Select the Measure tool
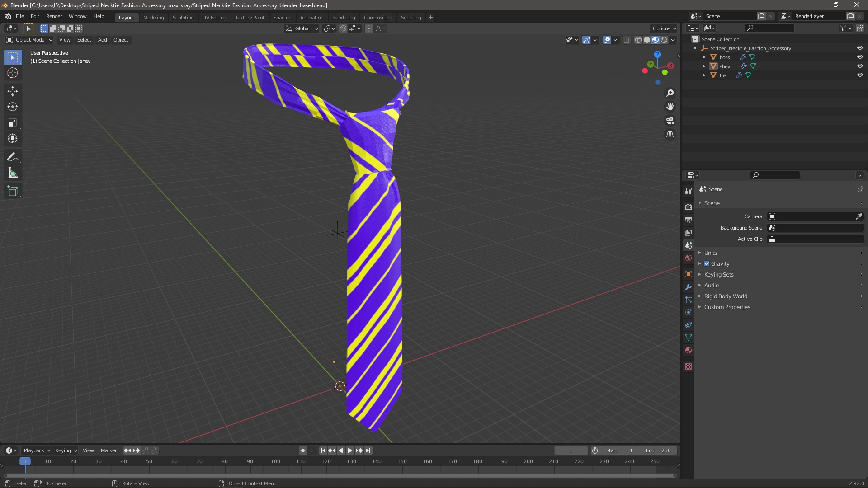868x488 pixels. click(13, 173)
